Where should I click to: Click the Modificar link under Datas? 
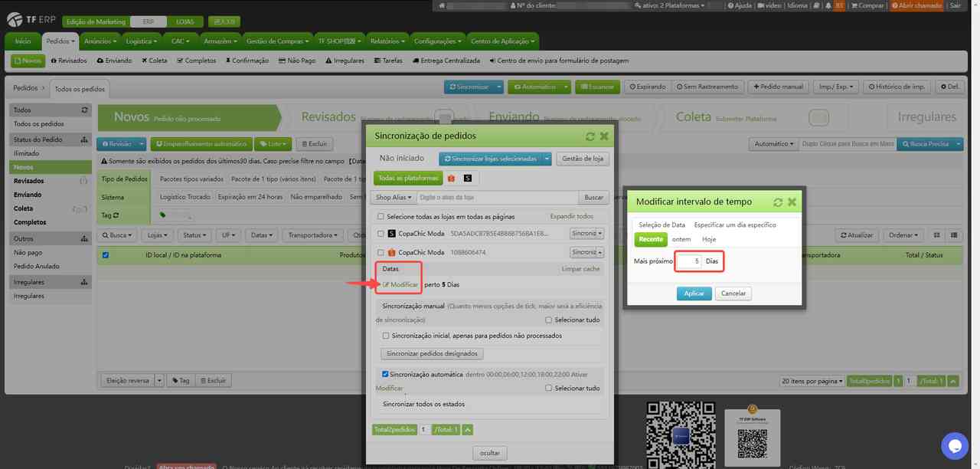click(401, 284)
